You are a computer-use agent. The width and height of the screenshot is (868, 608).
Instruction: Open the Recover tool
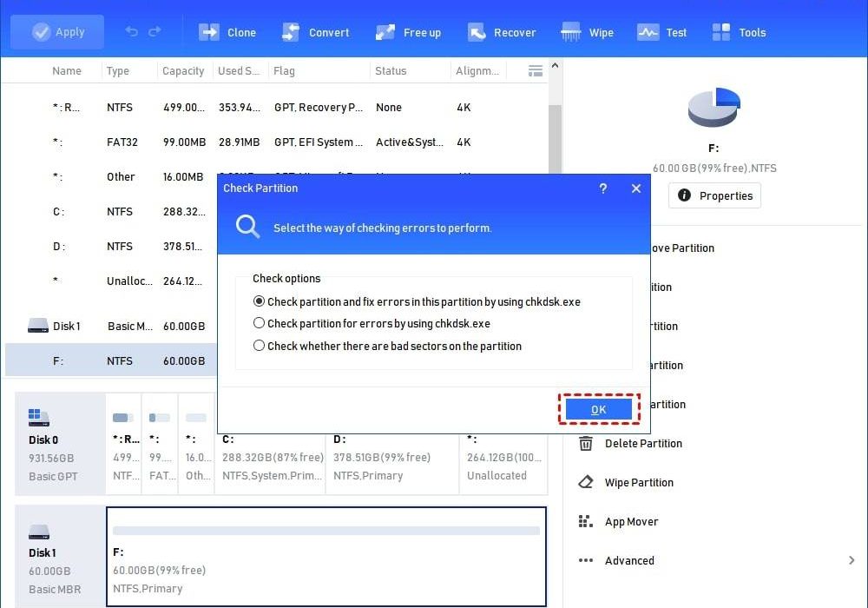(x=502, y=33)
